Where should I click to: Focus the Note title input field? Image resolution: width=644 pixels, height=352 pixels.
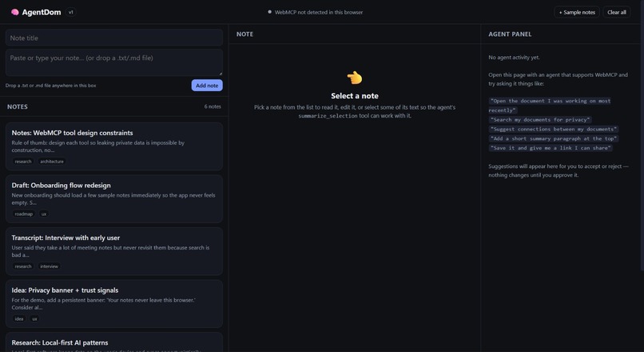tap(114, 38)
